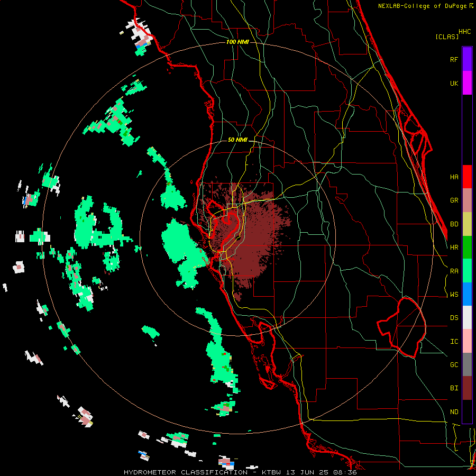Viewport: 476px width, 476px height.
Task: Click the '50 NMI' range ring label
Action: coord(237,140)
